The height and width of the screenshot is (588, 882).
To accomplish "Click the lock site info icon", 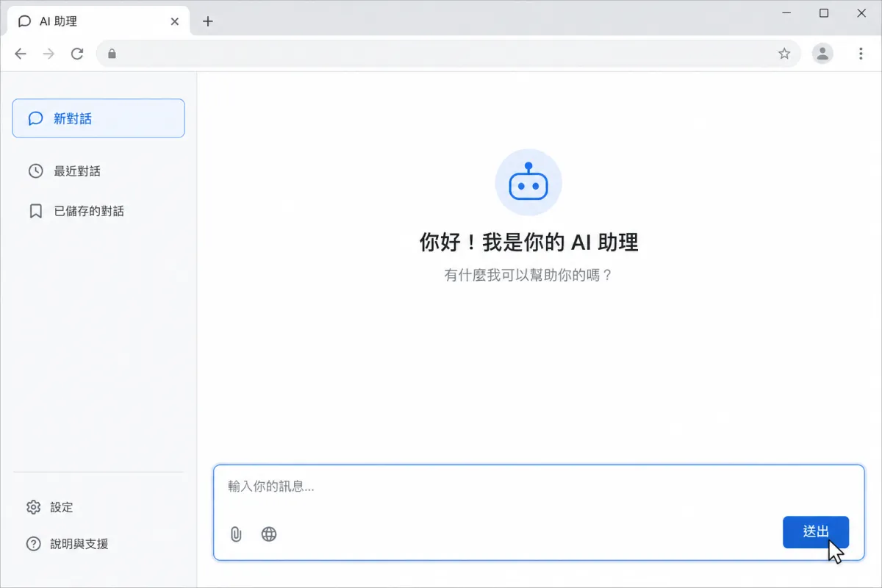I will tap(112, 54).
